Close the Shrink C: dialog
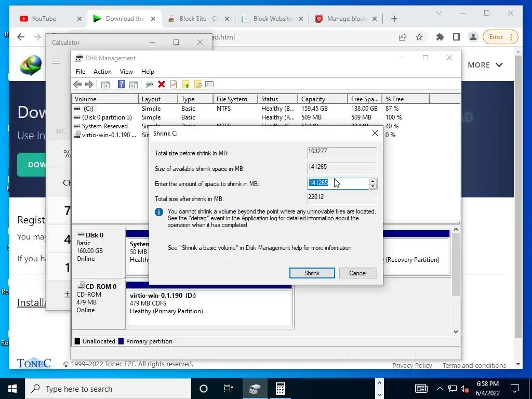Image resolution: width=532 pixels, height=399 pixels. pos(375,133)
